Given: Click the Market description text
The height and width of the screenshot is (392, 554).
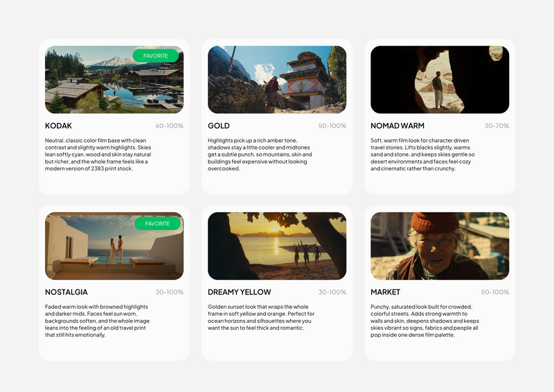Looking at the screenshot, I should pos(425,321).
